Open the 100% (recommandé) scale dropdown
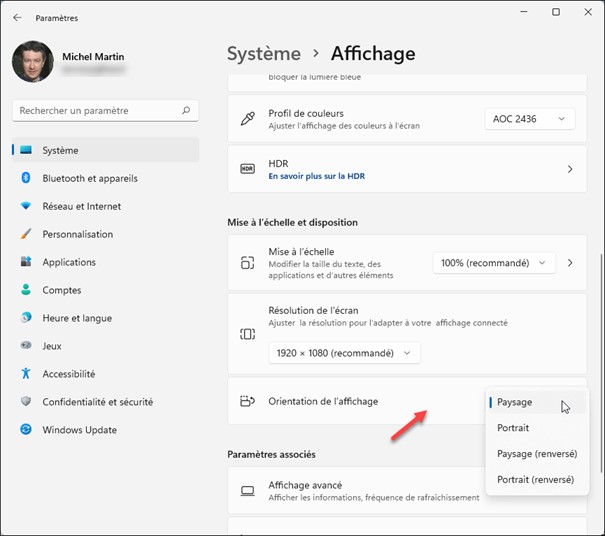The image size is (605, 536). point(495,263)
